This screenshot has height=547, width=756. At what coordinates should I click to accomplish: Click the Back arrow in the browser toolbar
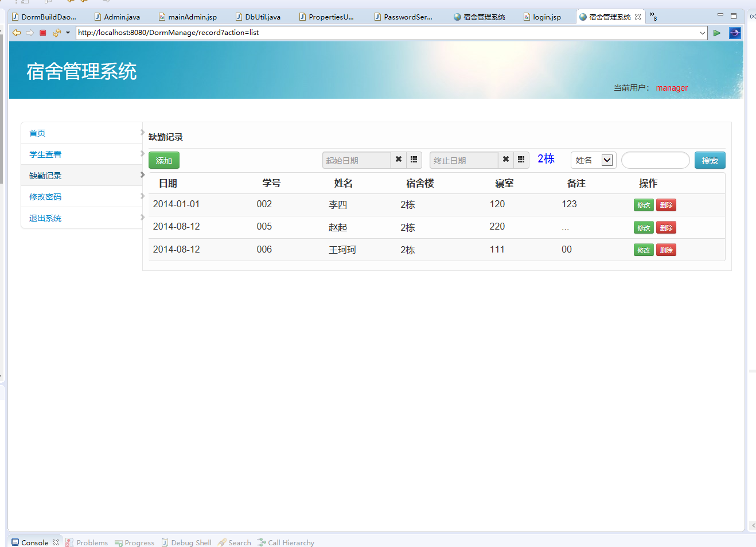click(x=16, y=33)
